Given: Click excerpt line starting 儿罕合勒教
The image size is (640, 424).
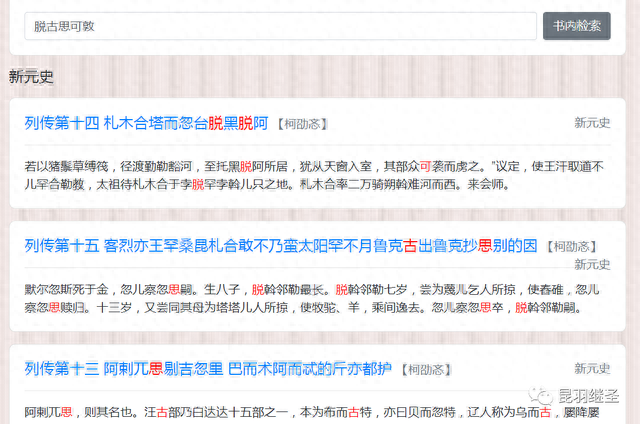Looking at the screenshot, I should click(x=267, y=184).
